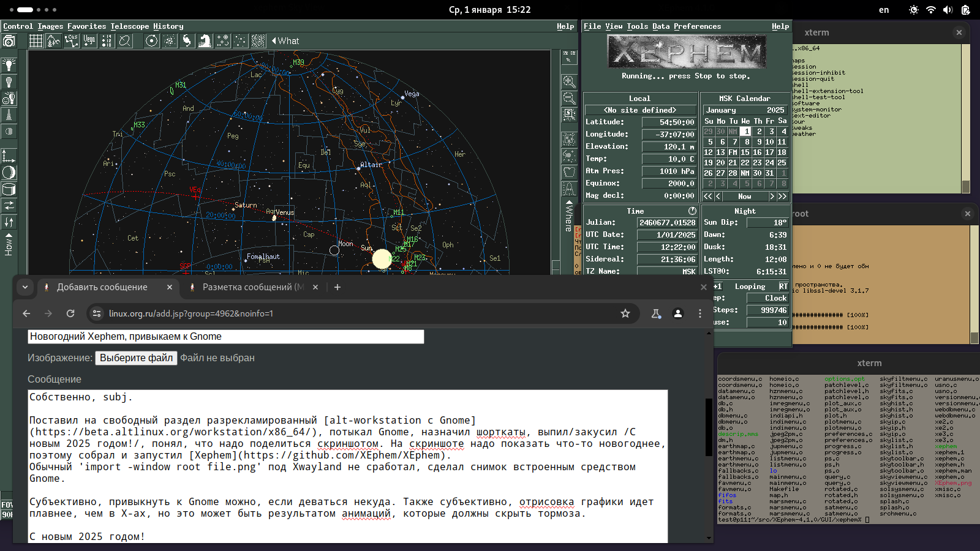Switch to Разметка сообщений browser tab

pos(253,287)
